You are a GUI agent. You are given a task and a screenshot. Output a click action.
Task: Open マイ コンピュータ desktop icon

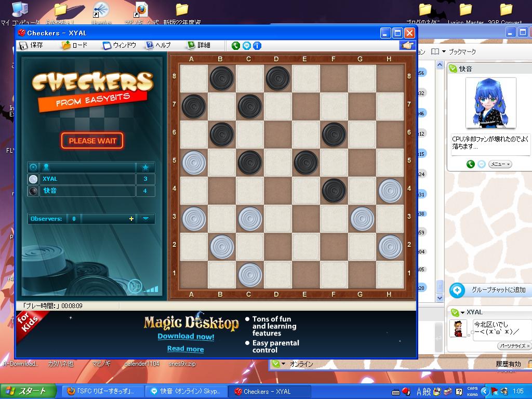(x=20, y=14)
